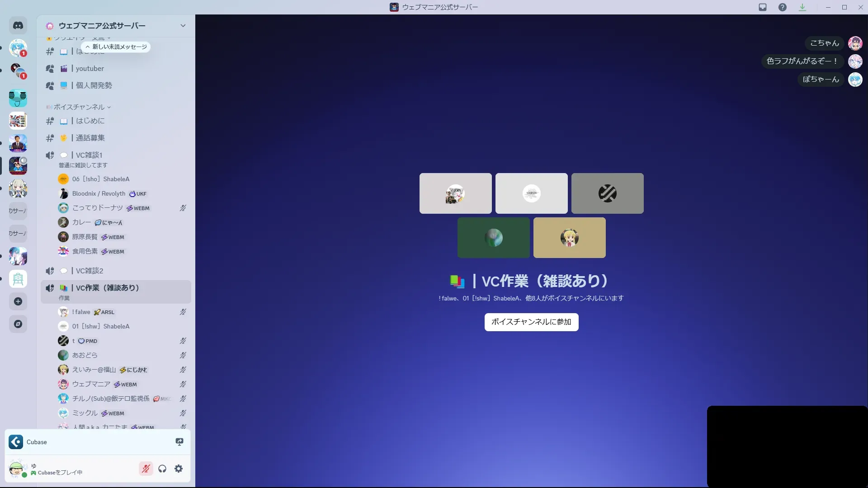Open user settings gear icon
868x488 pixels.
click(179, 469)
